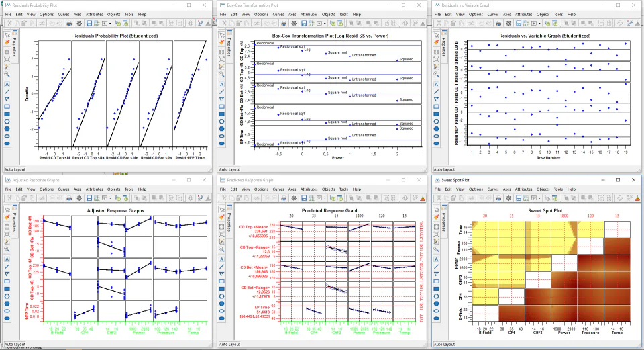Open settings gear in Residuals Probability Plot toolbar
The width and height of the screenshot is (644, 350).
(x=79, y=24)
